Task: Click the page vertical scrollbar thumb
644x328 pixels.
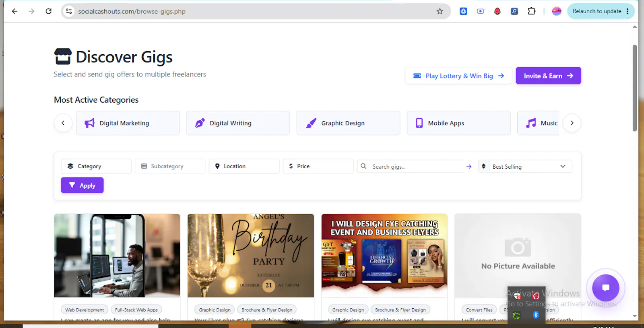Action: [635, 88]
